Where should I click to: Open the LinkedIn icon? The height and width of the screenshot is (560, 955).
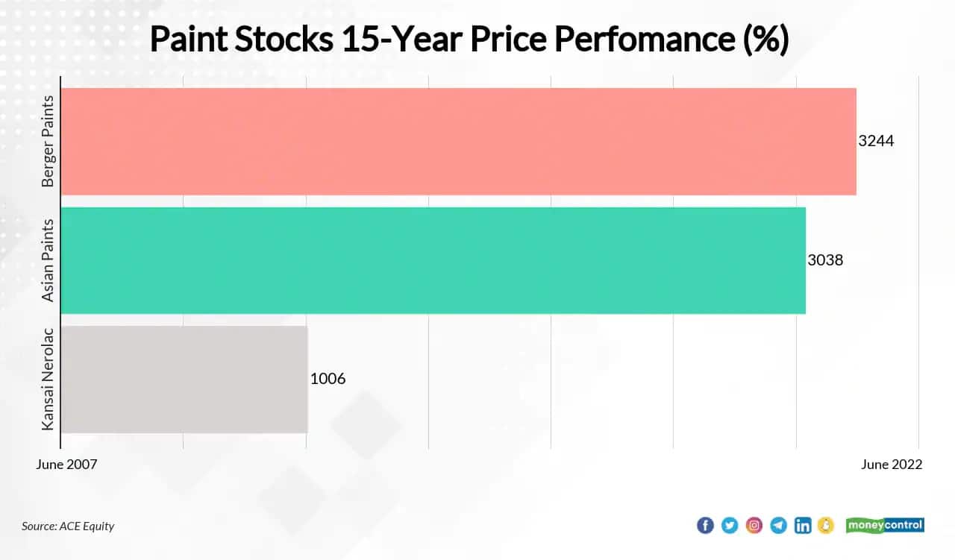(x=803, y=526)
